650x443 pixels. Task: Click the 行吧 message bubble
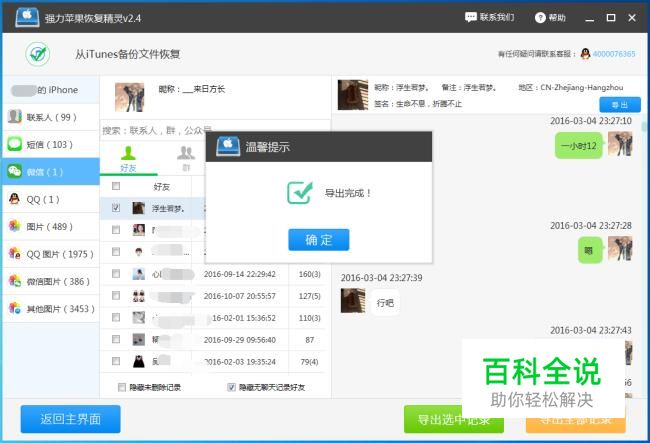click(x=385, y=303)
